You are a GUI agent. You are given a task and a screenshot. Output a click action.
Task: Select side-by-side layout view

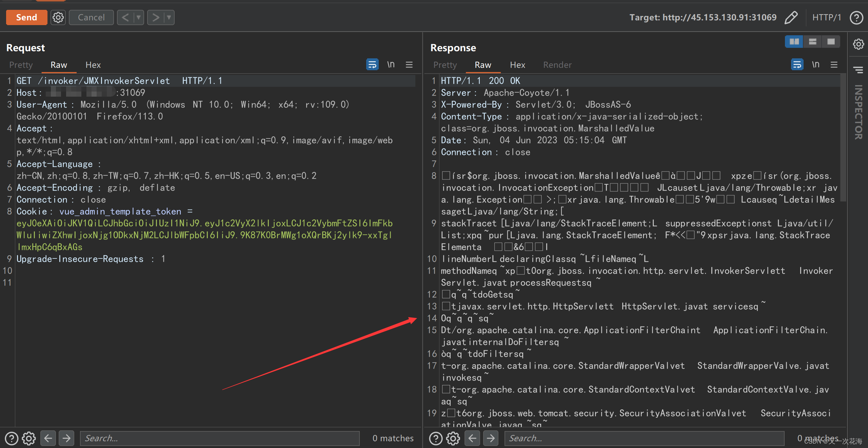coord(794,41)
